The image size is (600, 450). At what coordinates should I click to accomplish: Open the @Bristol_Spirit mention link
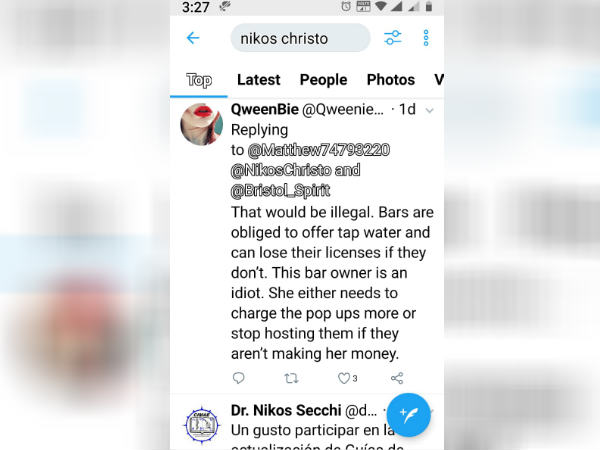pos(280,190)
